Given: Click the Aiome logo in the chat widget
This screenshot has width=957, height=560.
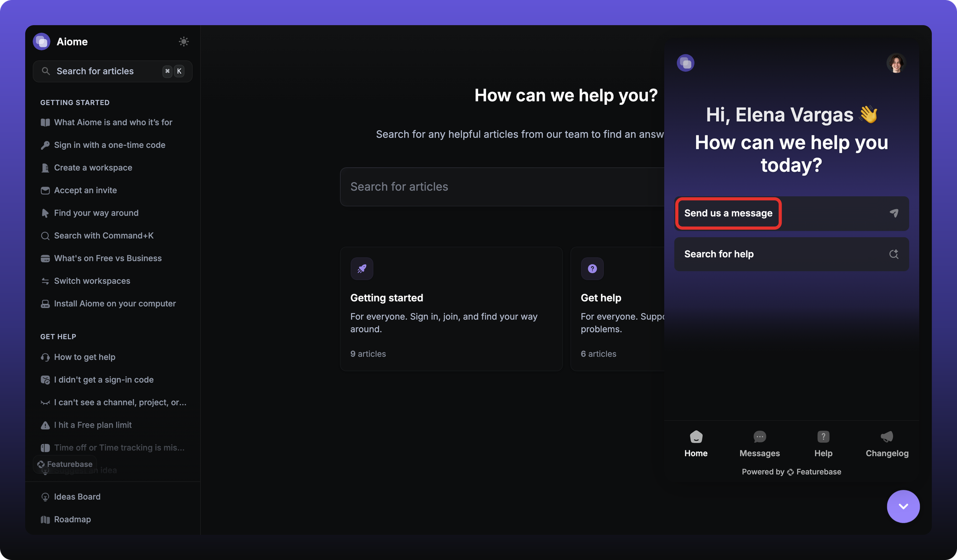Looking at the screenshot, I should [686, 63].
